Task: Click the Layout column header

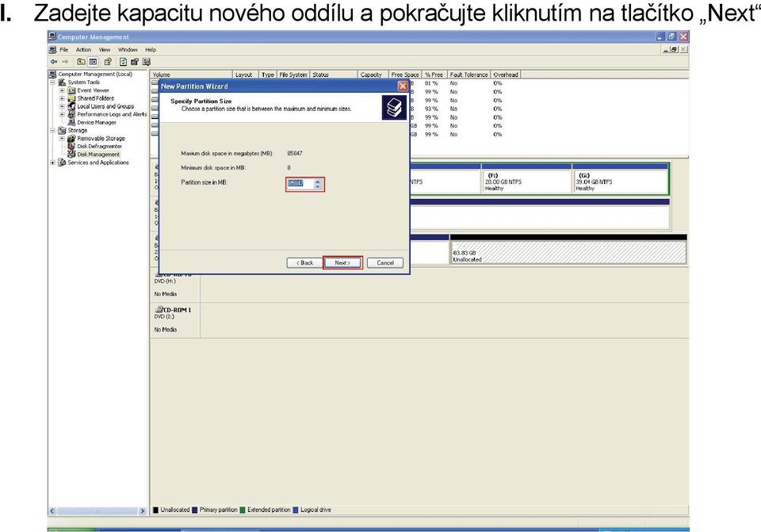Action: 246,75
